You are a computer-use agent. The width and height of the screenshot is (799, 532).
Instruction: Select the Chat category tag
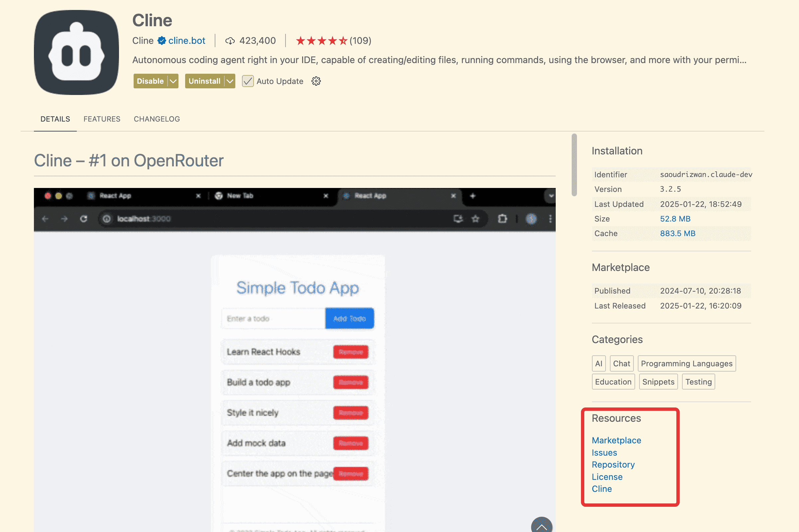point(622,363)
